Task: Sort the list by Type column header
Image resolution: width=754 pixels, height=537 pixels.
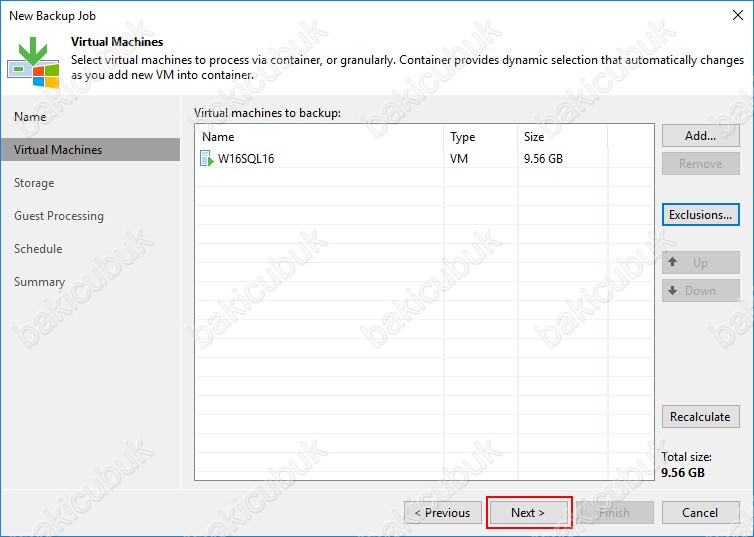Action: [x=481, y=137]
